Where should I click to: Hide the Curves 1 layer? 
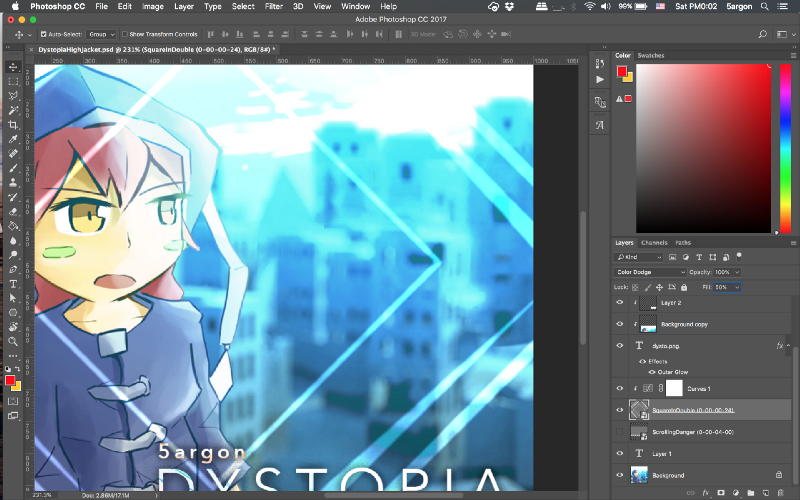619,388
